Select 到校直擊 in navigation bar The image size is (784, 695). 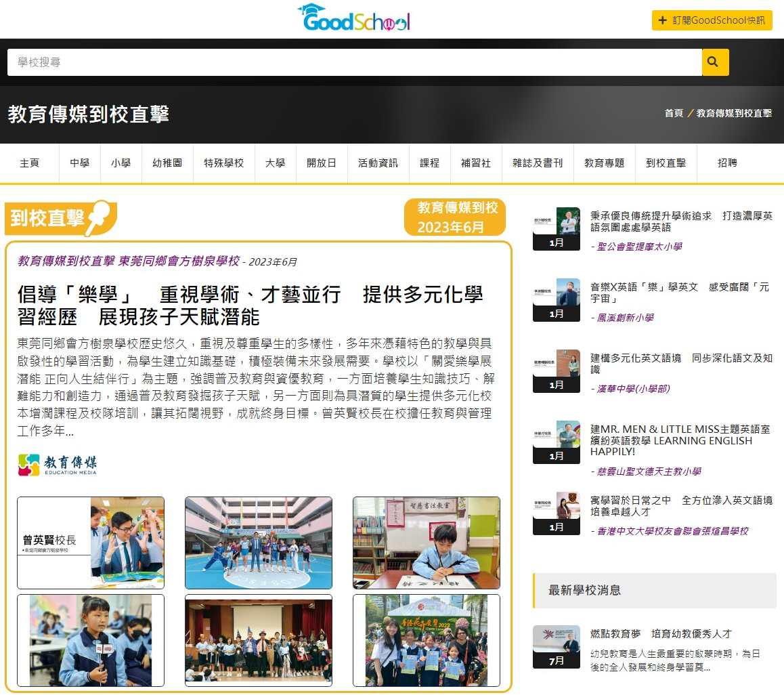(666, 163)
